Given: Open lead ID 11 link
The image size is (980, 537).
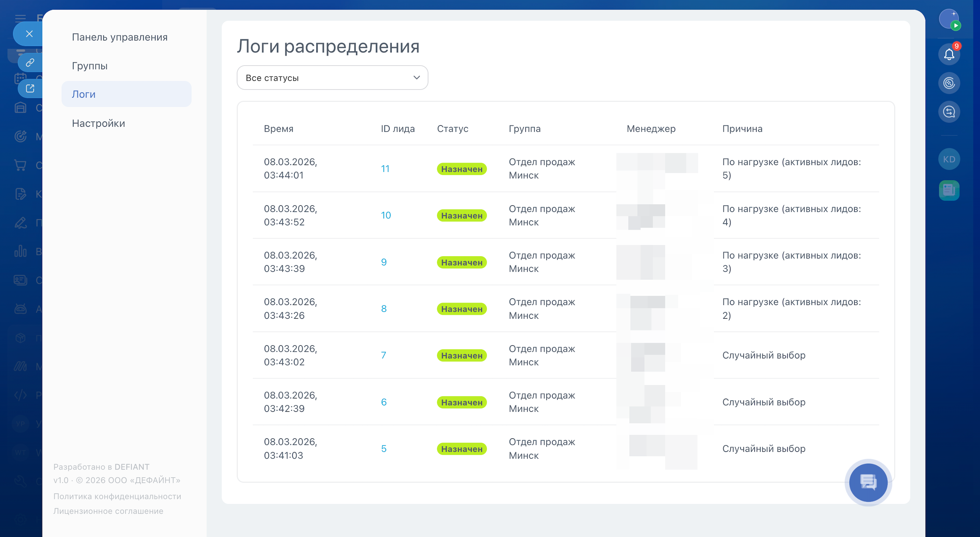Looking at the screenshot, I should coord(385,168).
